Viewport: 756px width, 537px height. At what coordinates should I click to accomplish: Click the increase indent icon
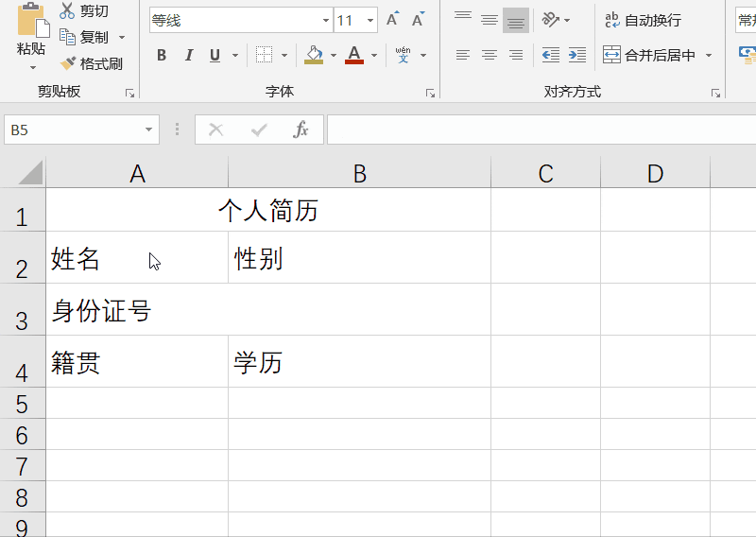(577, 56)
